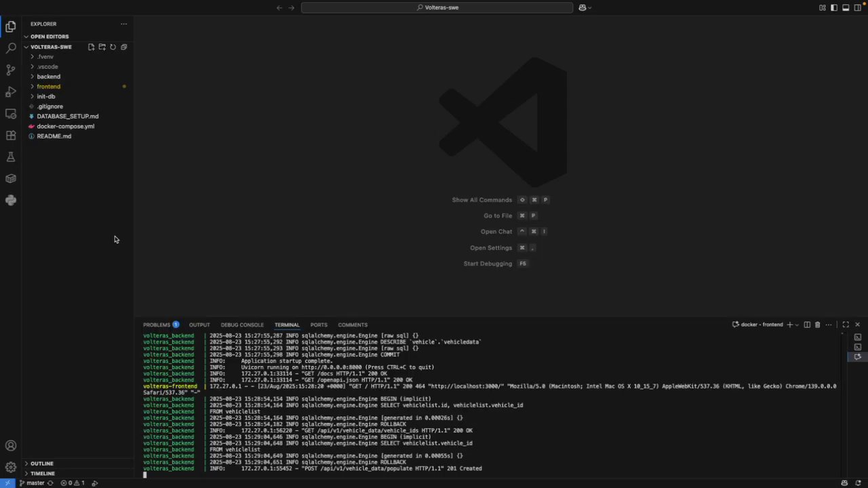Open the Extensions view icon
The image size is (868, 488).
[x=10, y=135]
